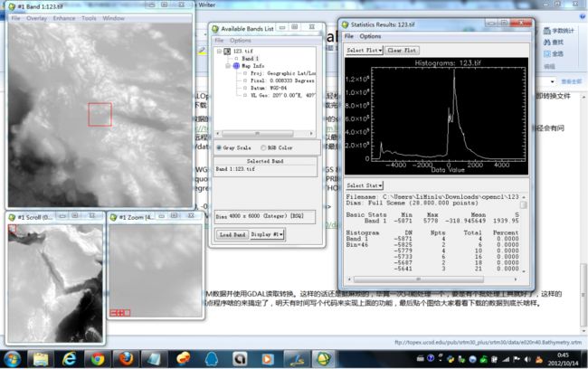Open the Select Plot dropdown
Screen dimensions: 588x369
(365, 51)
